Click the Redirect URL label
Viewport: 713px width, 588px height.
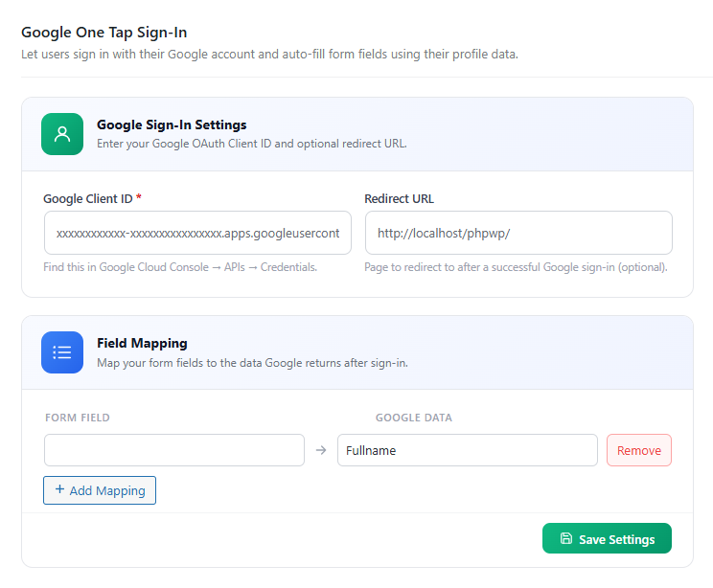(400, 198)
